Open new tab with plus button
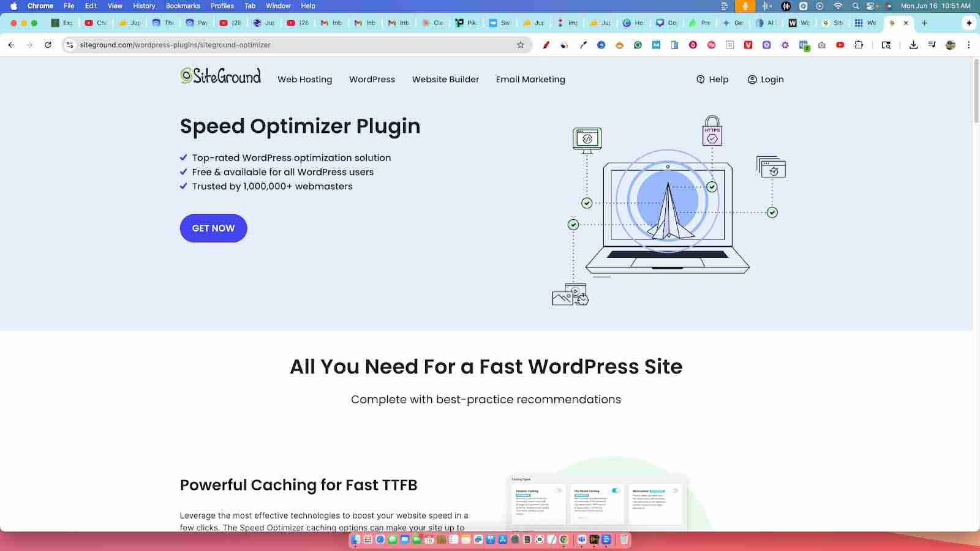The width and height of the screenshot is (980, 551). [924, 23]
